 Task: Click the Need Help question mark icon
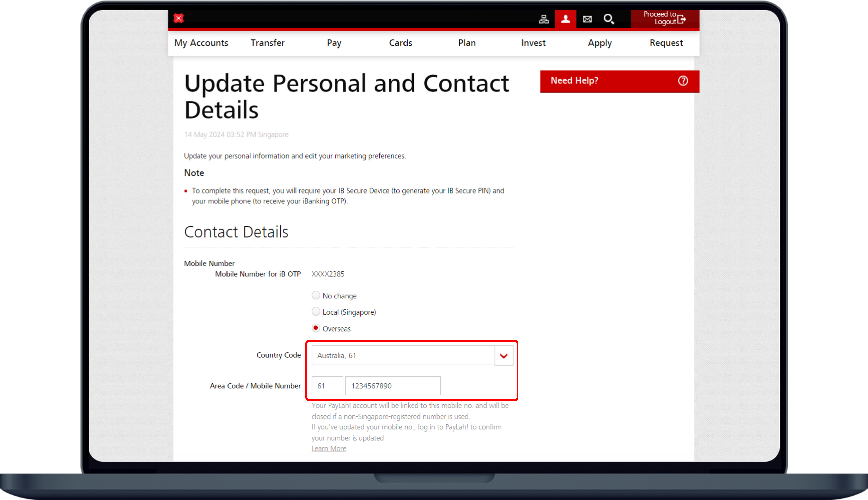point(683,81)
